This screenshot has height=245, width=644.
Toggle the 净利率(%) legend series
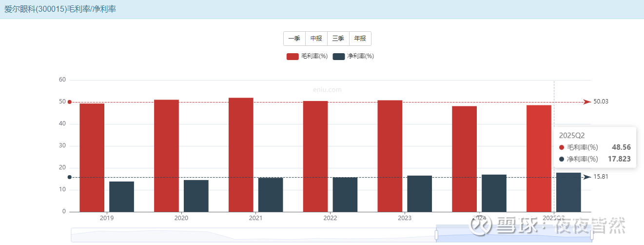353,57
